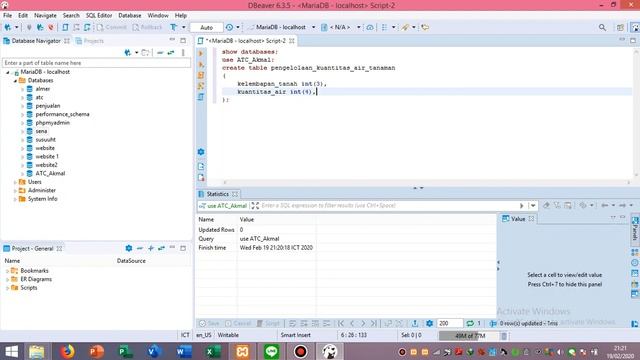Click the Cancel button in results toolbar

tap(238, 323)
